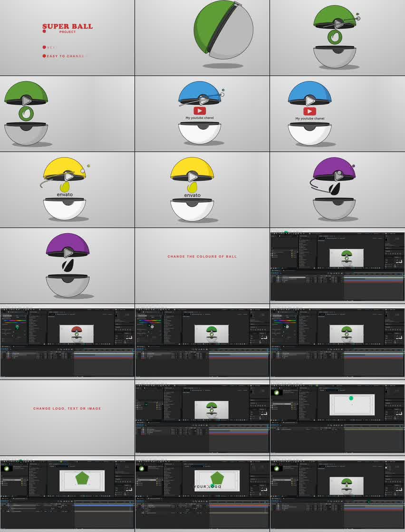This screenshot has height=532, width=405.
Task: Click the "CHANGE THE COLOURS OF BALL" caption
Action: click(202, 256)
